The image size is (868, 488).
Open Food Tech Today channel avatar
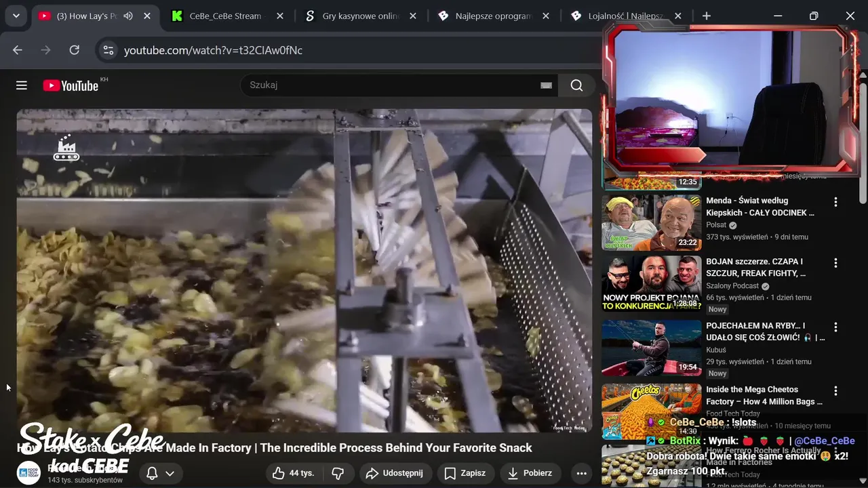pos(28,472)
